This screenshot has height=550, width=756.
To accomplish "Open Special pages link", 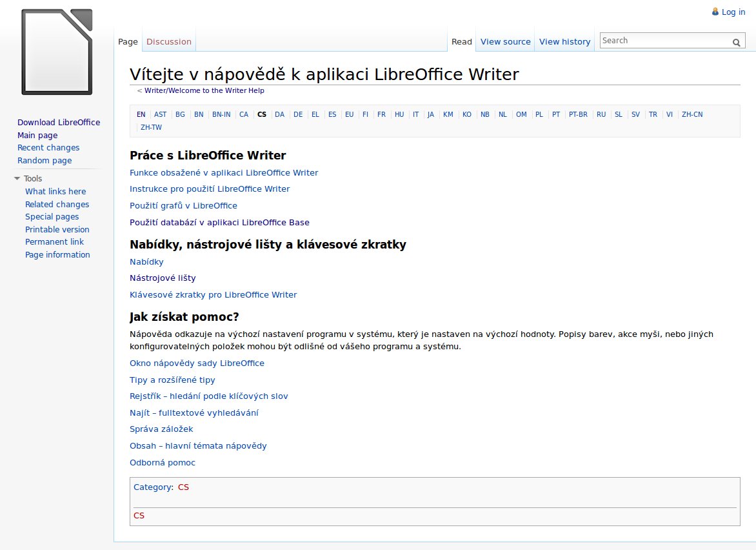I will [52, 217].
